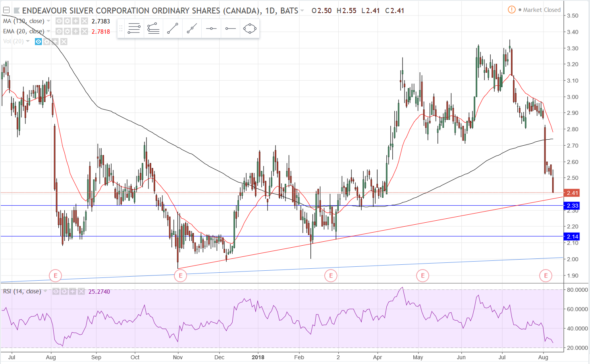590x364 pixels.
Task: Open Vol indicator settings gear
Action: pos(47,41)
